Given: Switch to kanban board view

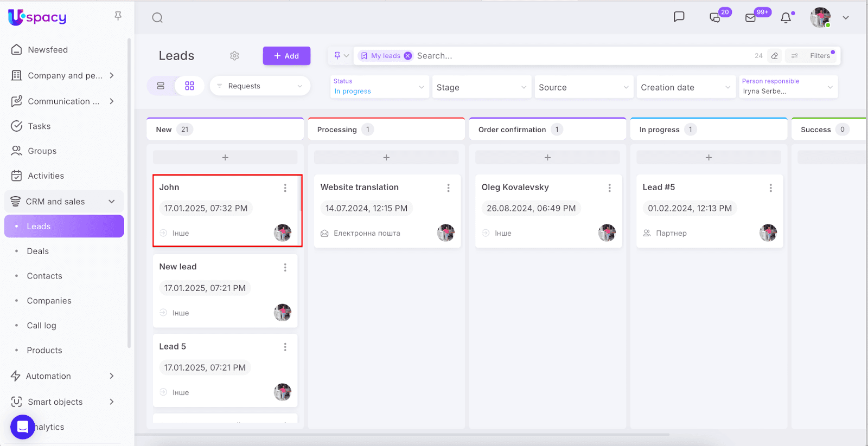Looking at the screenshot, I should tap(189, 86).
